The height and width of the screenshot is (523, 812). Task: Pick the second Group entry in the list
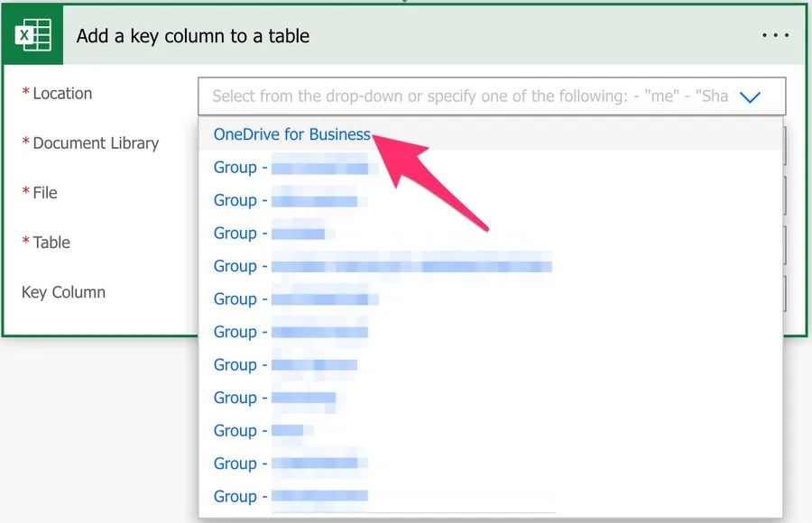pos(285,200)
